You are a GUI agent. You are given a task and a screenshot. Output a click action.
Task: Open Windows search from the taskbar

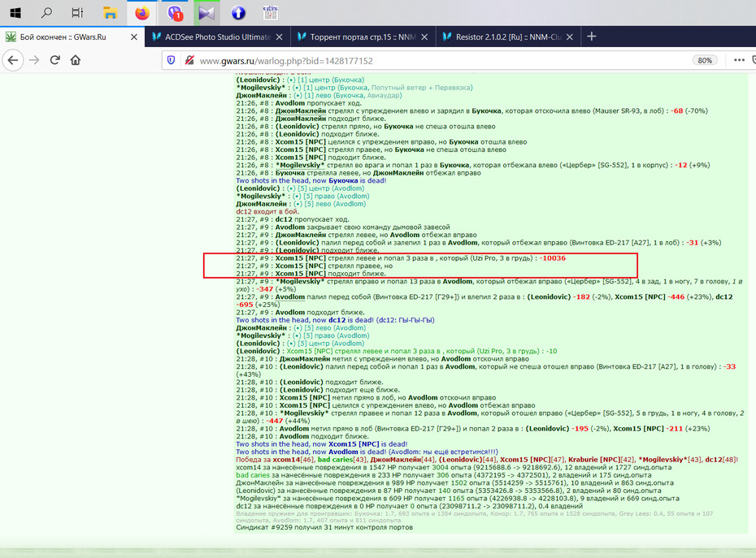(46, 13)
